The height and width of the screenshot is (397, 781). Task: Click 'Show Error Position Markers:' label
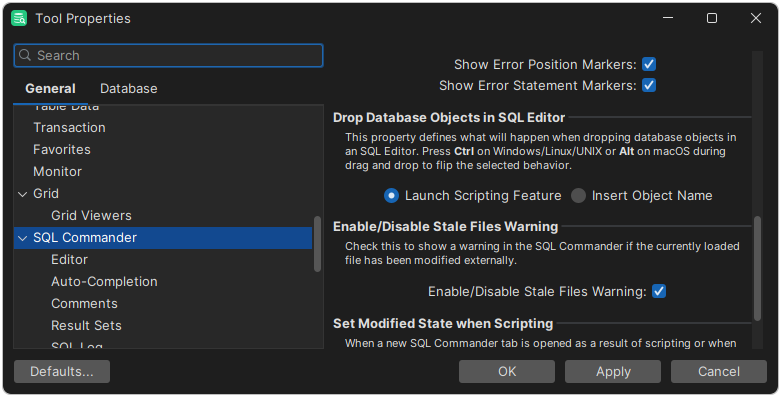tap(545, 65)
